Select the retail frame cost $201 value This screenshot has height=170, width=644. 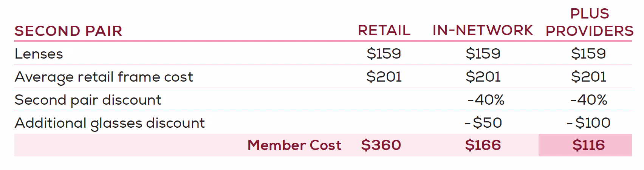pyautogui.click(x=384, y=77)
